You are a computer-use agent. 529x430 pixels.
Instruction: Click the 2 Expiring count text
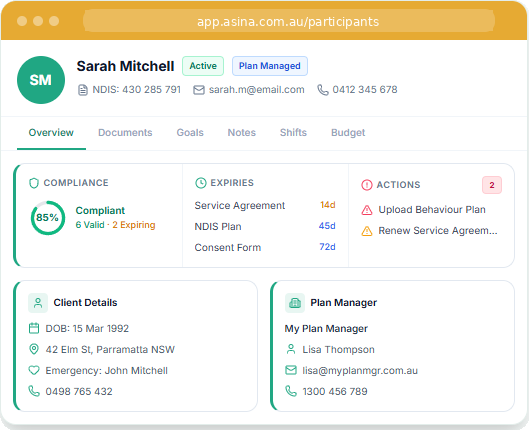point(134,225)
